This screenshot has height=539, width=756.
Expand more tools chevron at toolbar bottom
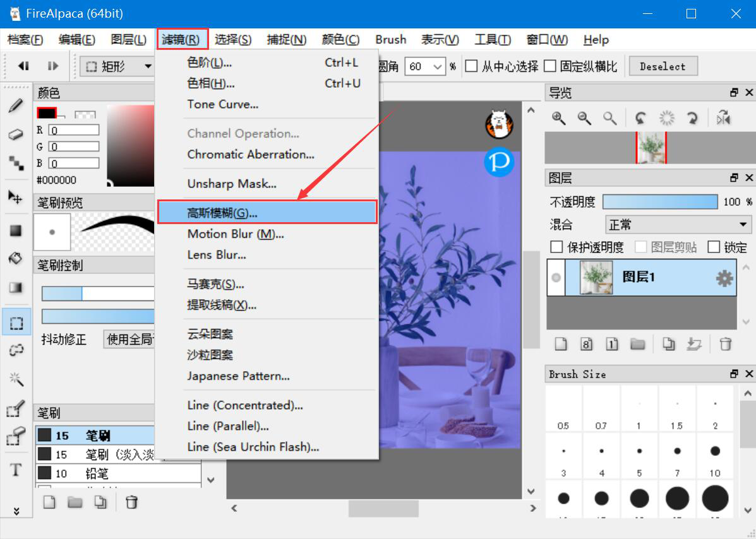coord(16,511)
